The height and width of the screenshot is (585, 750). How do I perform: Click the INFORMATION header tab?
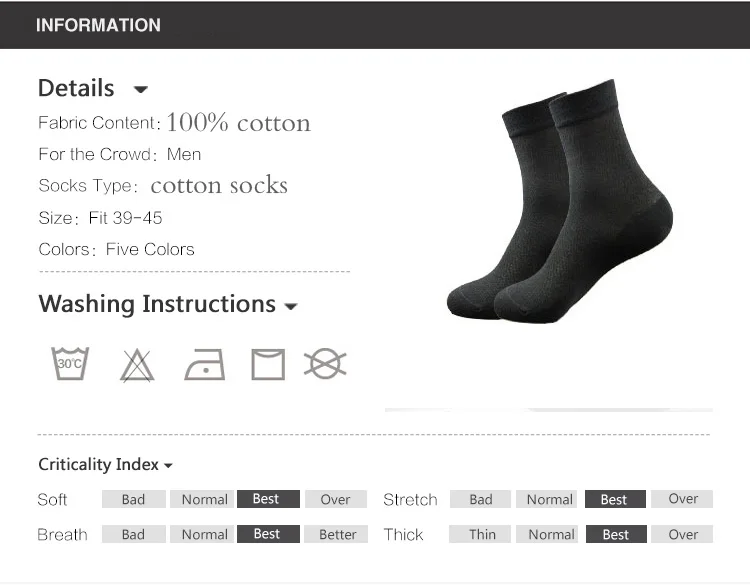tap(98, 25)
